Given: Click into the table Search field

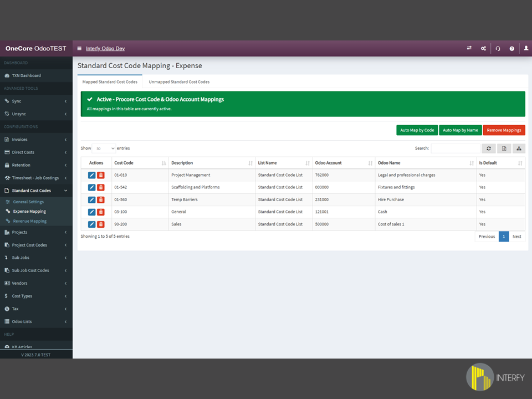Looking at the screenshot, I should pyautogui.click(x=455, y=149).
